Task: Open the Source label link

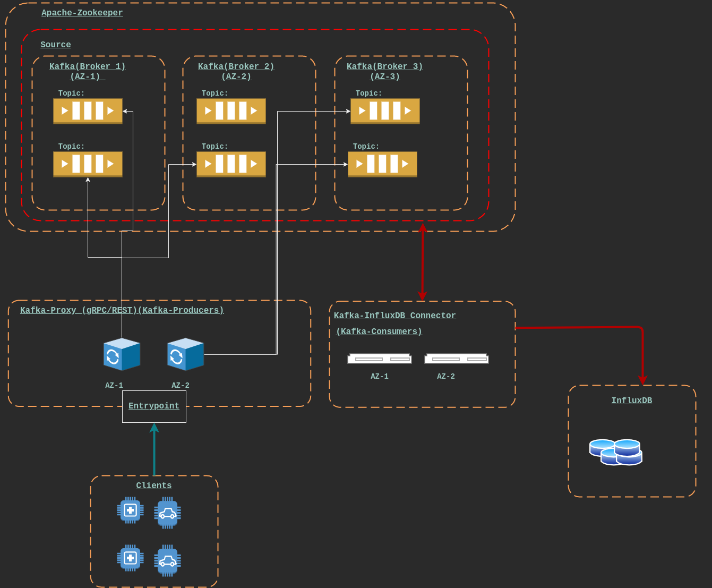Action: coord(56,45)
